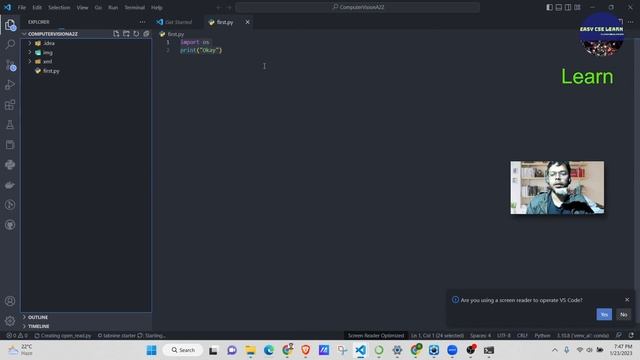640x360 pixels.
Task: Open the notifications bell in status bar
Action: click(631, 335)
